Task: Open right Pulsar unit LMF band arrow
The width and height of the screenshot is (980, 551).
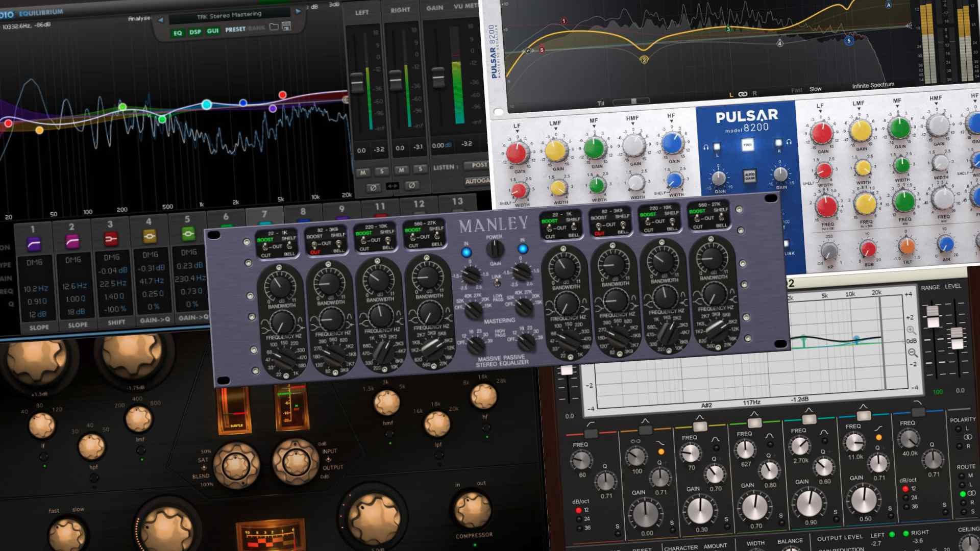Action: tap(859, 109)
